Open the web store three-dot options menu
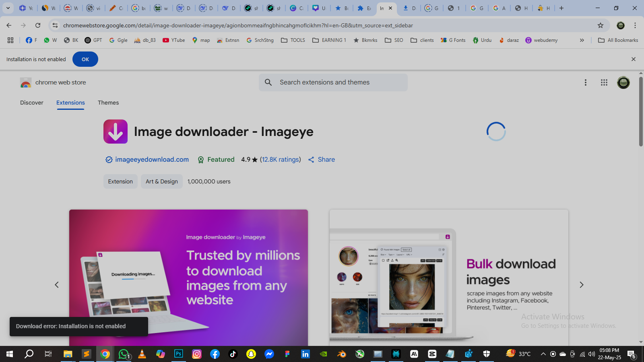Image resolution: width=644 pixels, height=362 pixels. click(x=585, y=82)
